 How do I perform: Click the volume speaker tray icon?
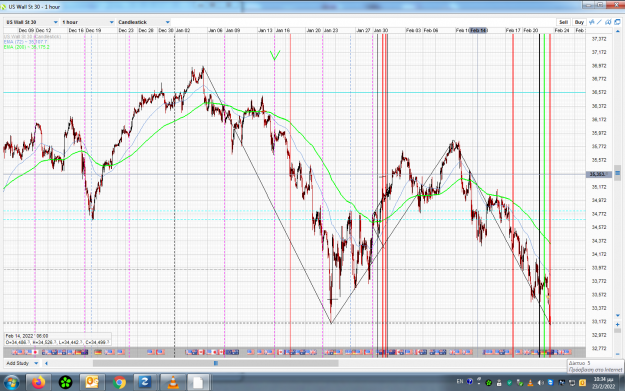(540, 383)
